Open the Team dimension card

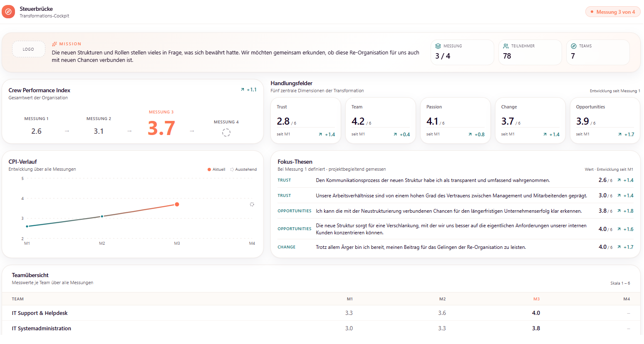pyautogui.click(x=381, y=120)
